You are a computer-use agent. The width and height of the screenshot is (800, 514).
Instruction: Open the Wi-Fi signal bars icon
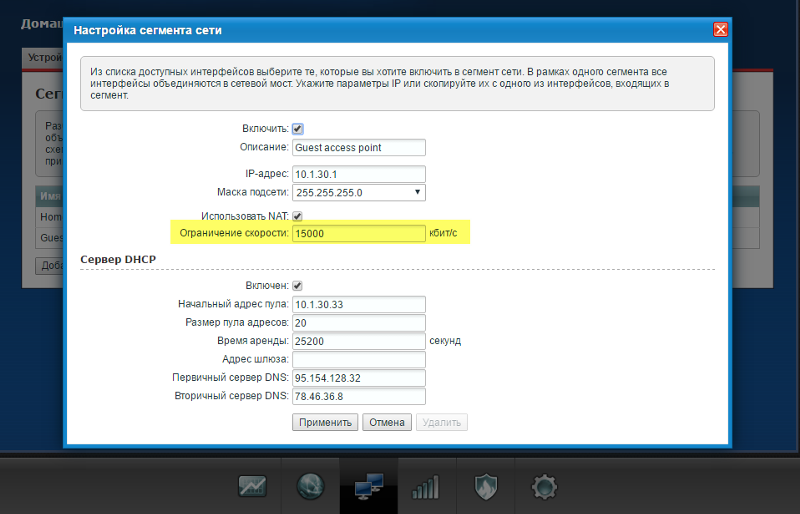coord(426,487)
